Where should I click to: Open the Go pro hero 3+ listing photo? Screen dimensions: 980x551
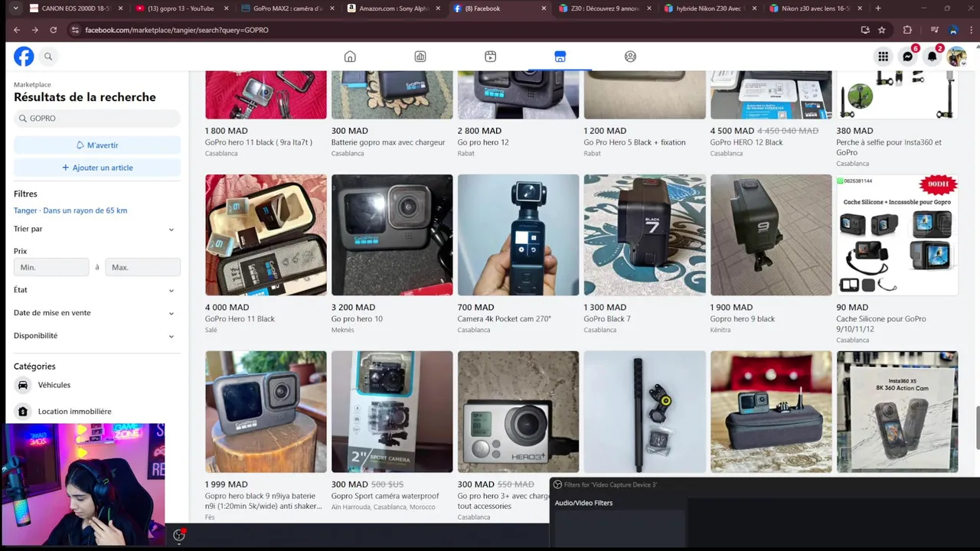pyautogui.click(x=518, y=412)
